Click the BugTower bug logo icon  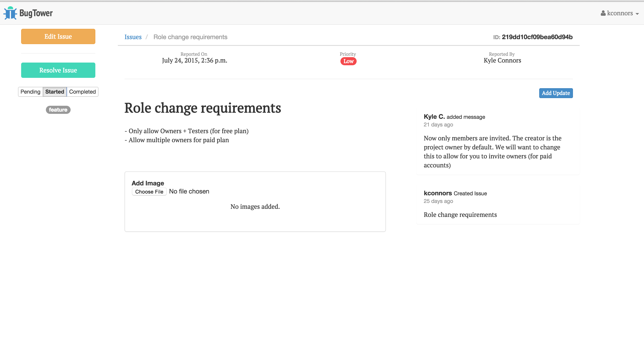[x=10, y=13]
